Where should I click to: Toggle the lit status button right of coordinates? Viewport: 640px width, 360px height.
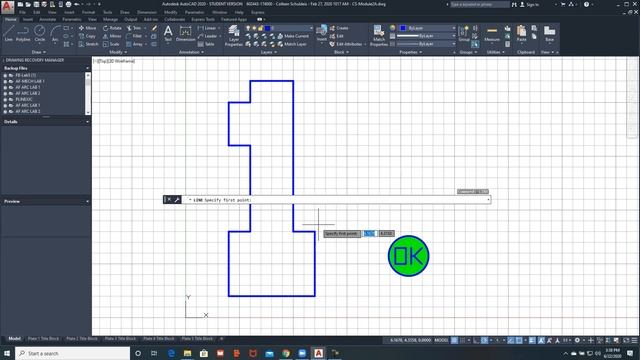[454, 340]
